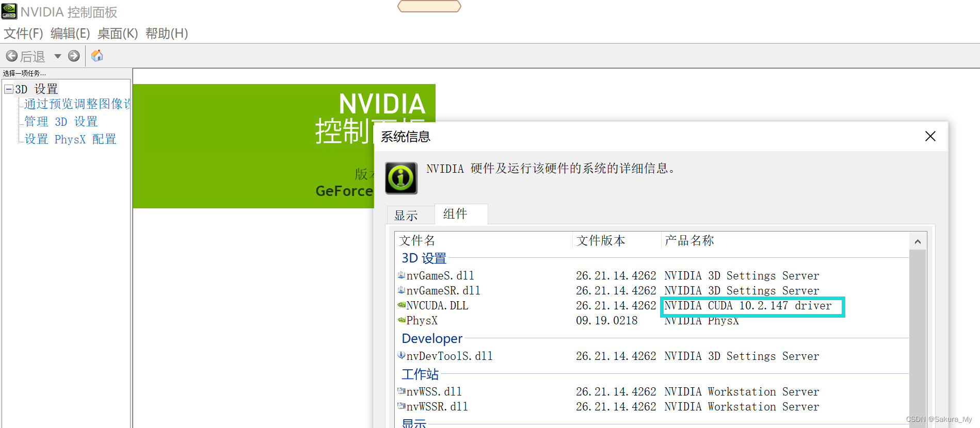Select nvGameSR.dll file name
Image resolution: width=980 pixels, height=428 pixels.
pyautogui.click(x=443, y=290)
